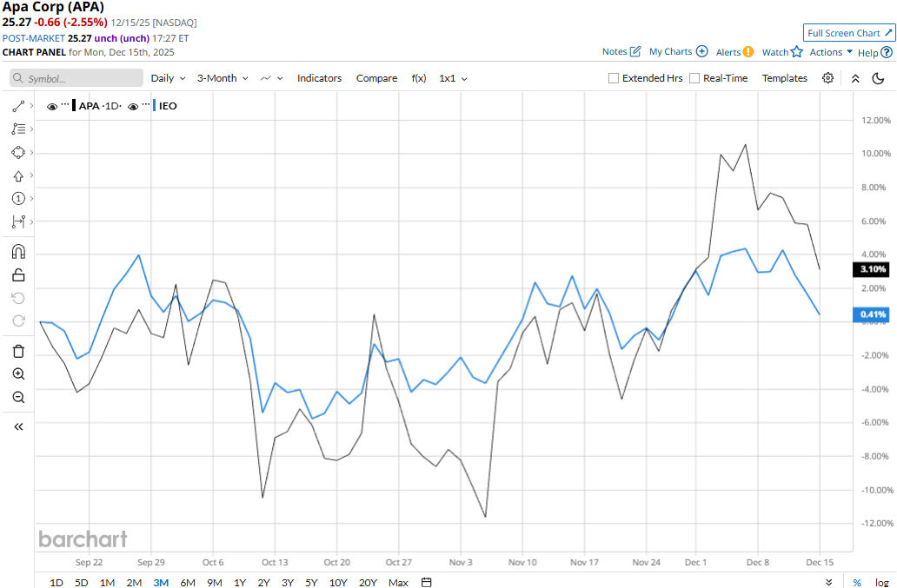Select the Max range tab
The height and width of the screenshot is (588, 897).
tap(398, 582)
